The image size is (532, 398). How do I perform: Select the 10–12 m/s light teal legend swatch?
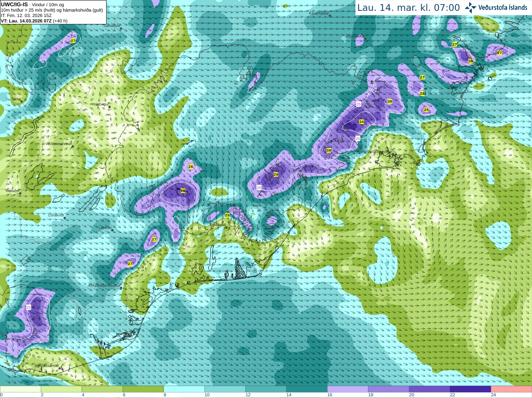tap(225, 389)
